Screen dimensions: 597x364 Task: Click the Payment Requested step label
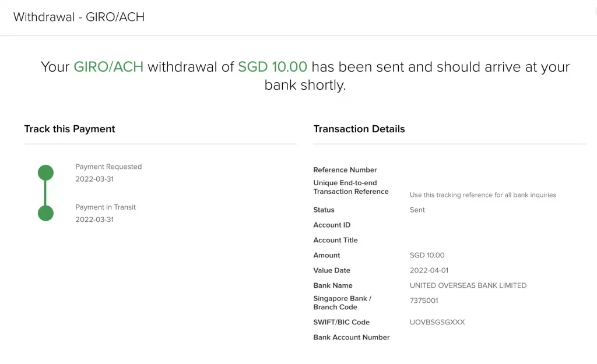point(108,167)
